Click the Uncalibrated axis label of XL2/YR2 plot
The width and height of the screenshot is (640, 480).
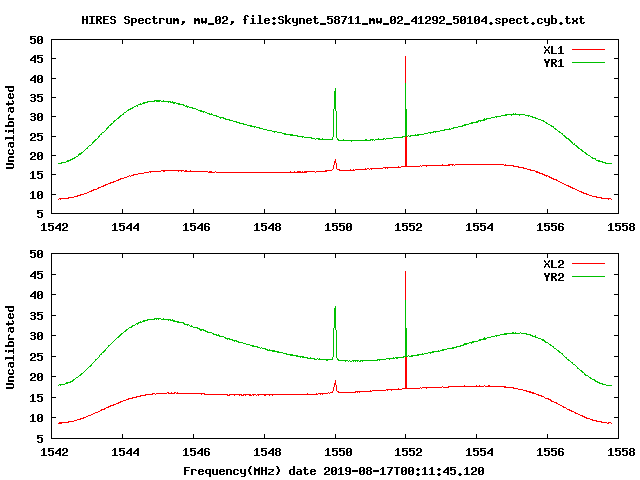pos(10,347)
